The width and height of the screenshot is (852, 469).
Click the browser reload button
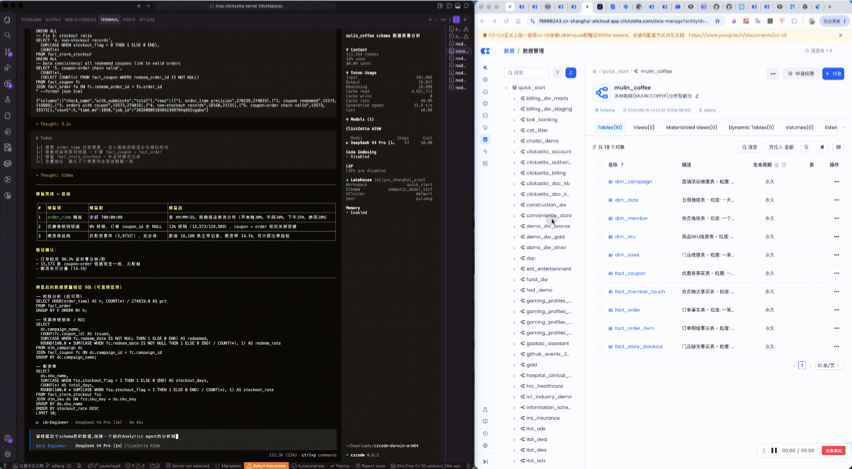(x=506, y=21)
